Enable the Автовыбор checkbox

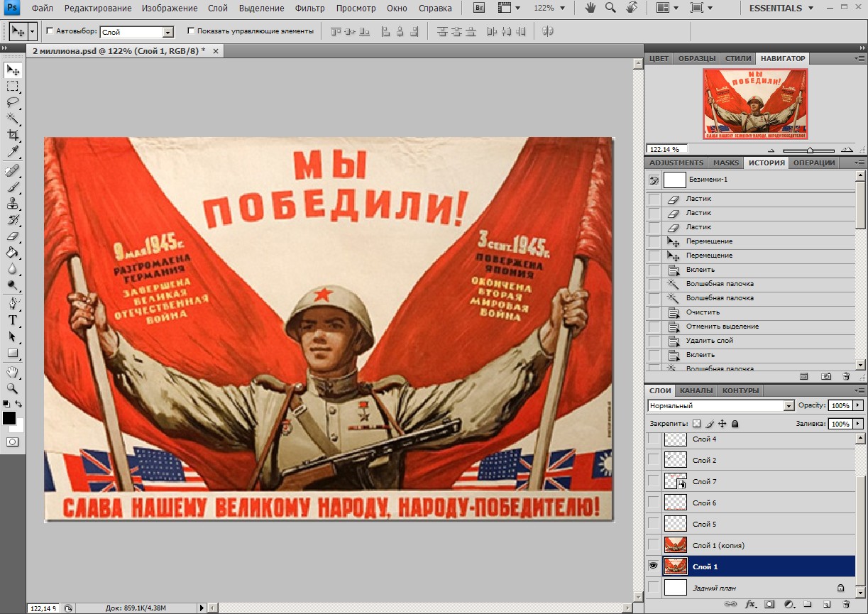tap(50, 31)
